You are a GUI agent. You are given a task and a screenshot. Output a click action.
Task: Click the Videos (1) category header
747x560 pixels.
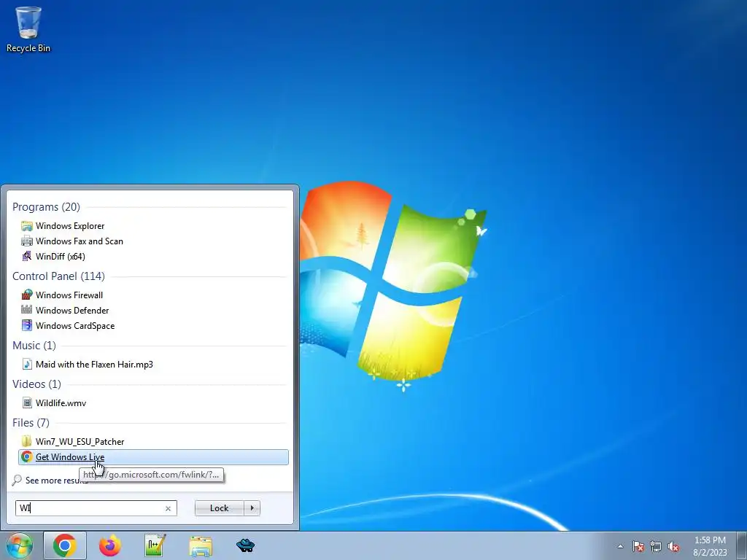[36, 384]
